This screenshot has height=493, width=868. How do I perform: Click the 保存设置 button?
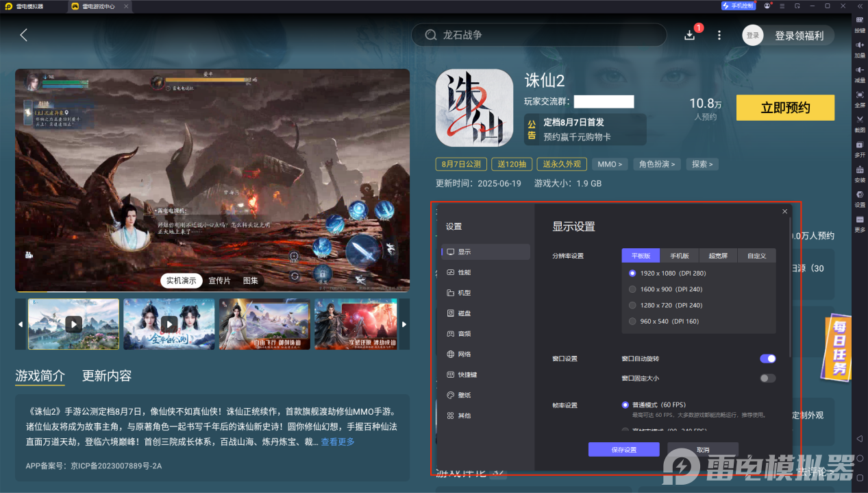[x=623, y=450]
